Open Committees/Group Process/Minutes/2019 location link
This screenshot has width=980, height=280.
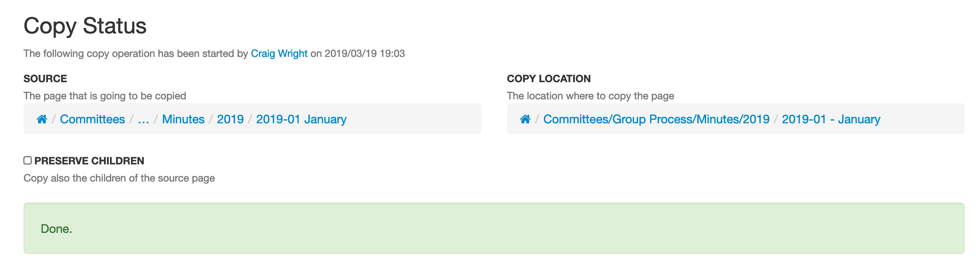tap(656, 119)
